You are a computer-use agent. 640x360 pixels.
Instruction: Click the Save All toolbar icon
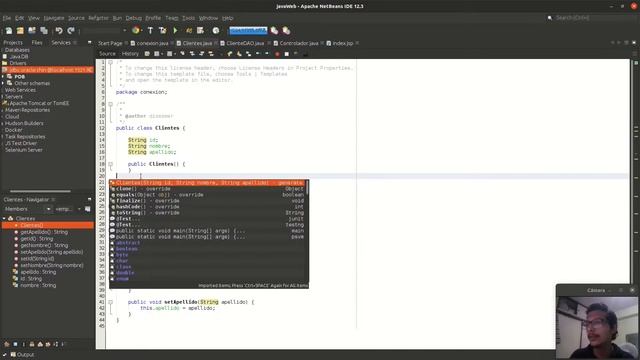[x=44, y=31]
